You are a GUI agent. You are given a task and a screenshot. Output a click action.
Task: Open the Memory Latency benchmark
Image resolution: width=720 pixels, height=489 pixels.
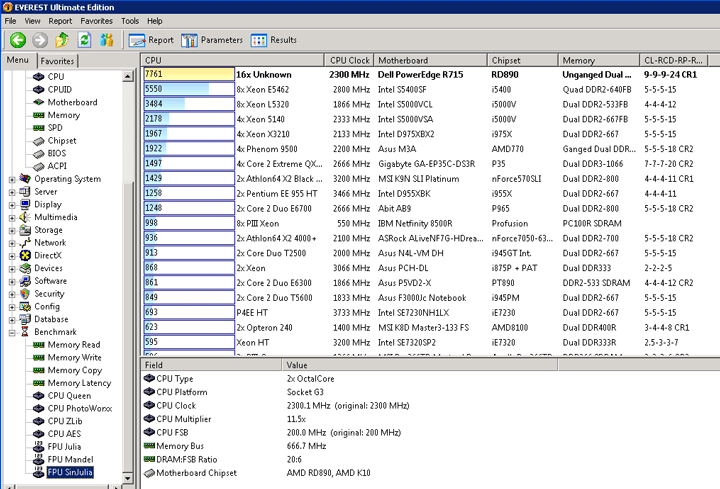point(79,383)
